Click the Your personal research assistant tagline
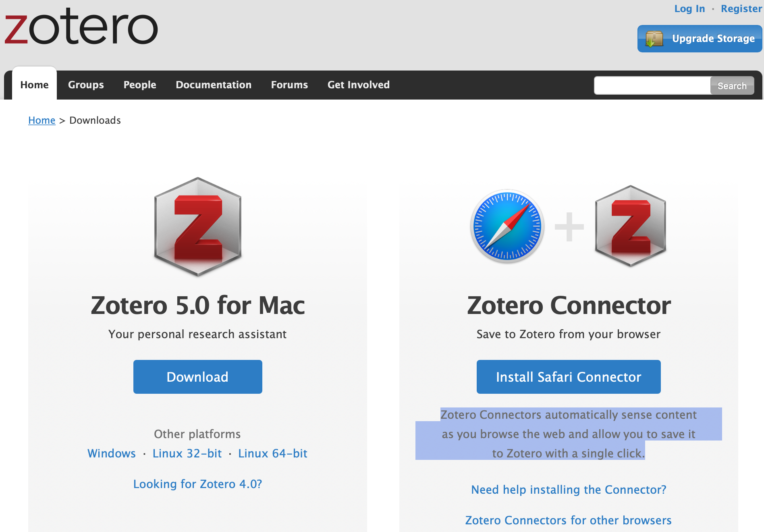The width and height of the screenshot is (764, 532). pyautogui.click(x=198, y=334)
